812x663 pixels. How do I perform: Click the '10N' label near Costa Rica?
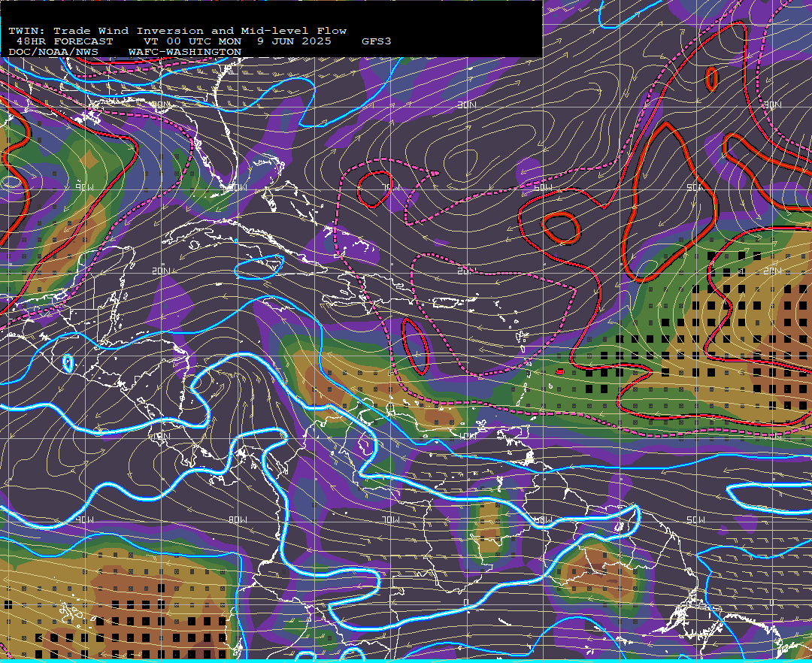coord(161,436)
